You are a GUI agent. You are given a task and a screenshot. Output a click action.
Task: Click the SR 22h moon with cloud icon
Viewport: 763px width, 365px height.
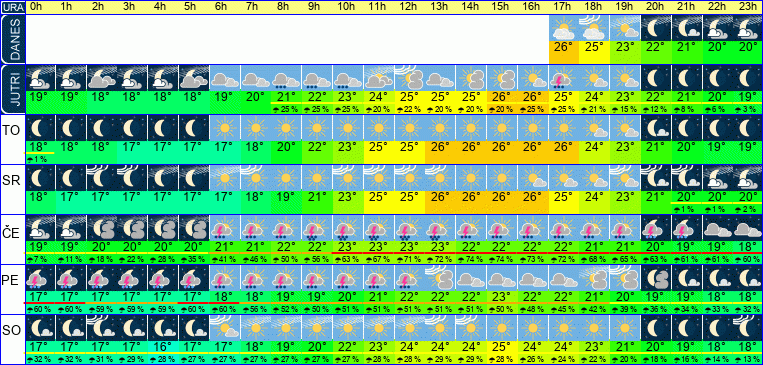point(718,178)
